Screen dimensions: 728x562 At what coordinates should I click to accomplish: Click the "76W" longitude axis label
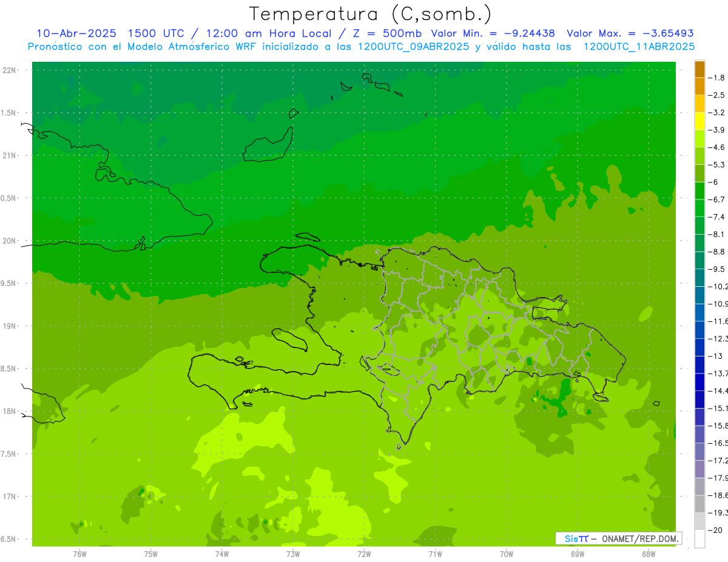[79, 554]
